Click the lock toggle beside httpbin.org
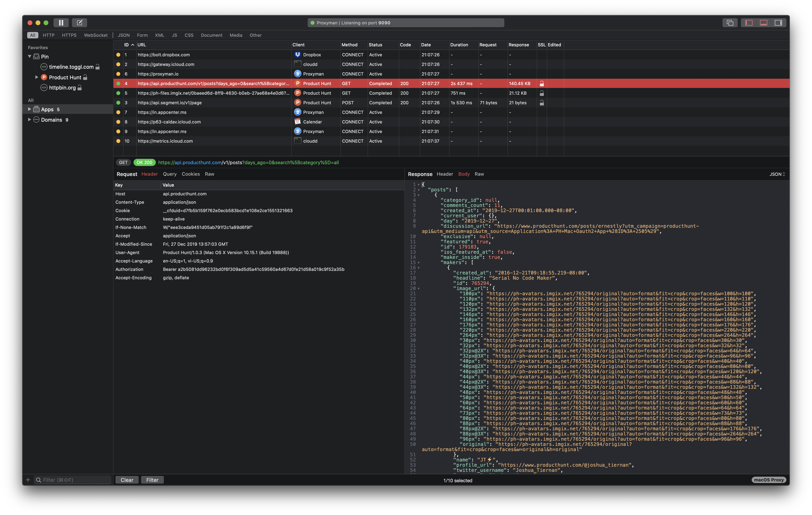 [79, 88]
